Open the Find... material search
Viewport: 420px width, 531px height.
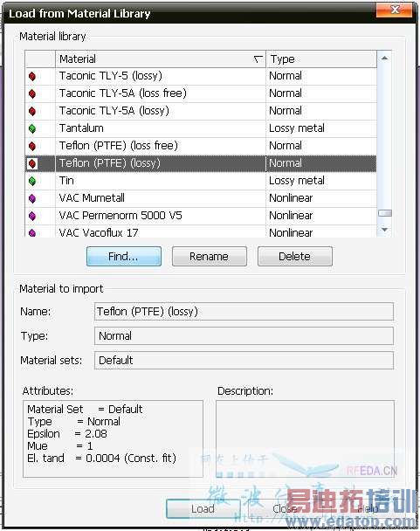[124, 257]
